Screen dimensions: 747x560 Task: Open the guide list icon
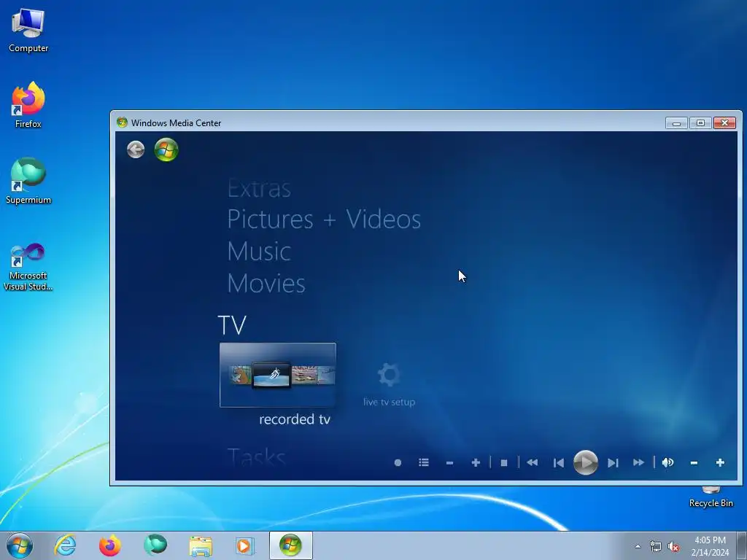tap(424, 462)
